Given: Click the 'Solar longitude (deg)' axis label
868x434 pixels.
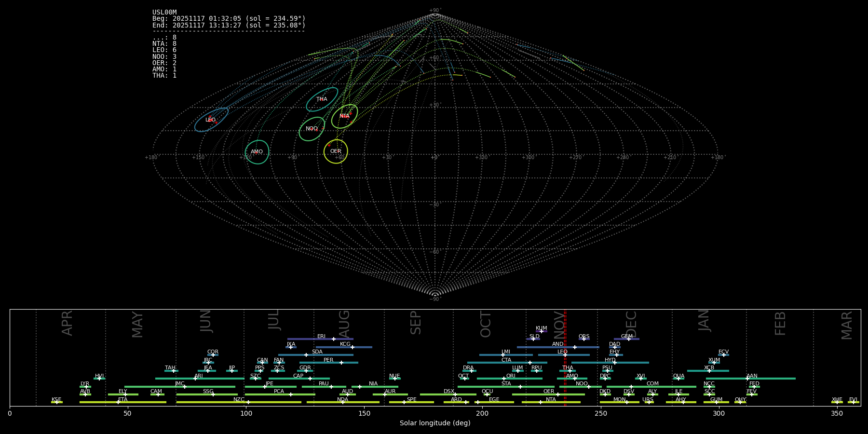Looking at the screenshot, I should (x=435, y=423).
